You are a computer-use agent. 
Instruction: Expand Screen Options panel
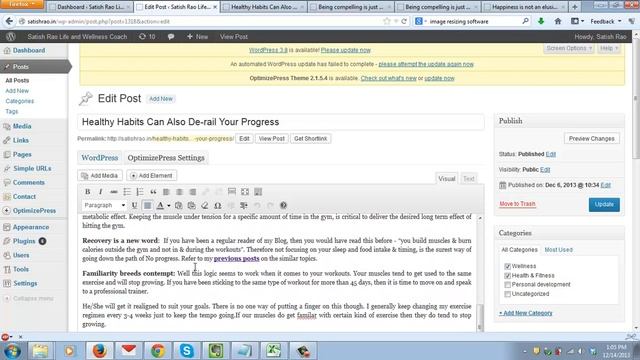click(x=569, y=48)
